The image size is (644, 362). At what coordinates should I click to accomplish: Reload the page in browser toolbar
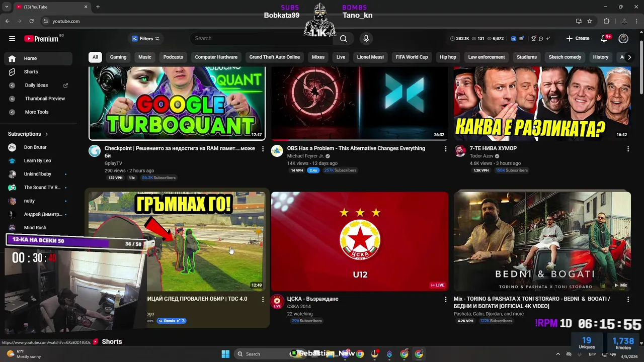click(x=31, y=21)
